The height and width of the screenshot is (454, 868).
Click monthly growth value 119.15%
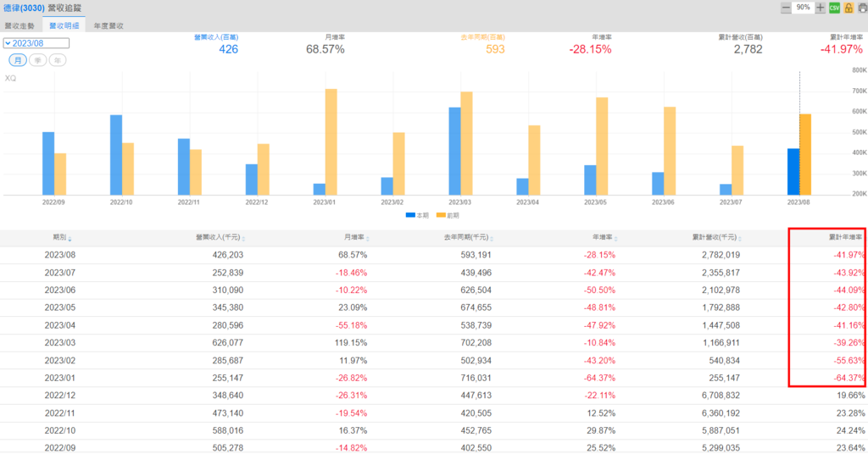[x=350, y=343]
